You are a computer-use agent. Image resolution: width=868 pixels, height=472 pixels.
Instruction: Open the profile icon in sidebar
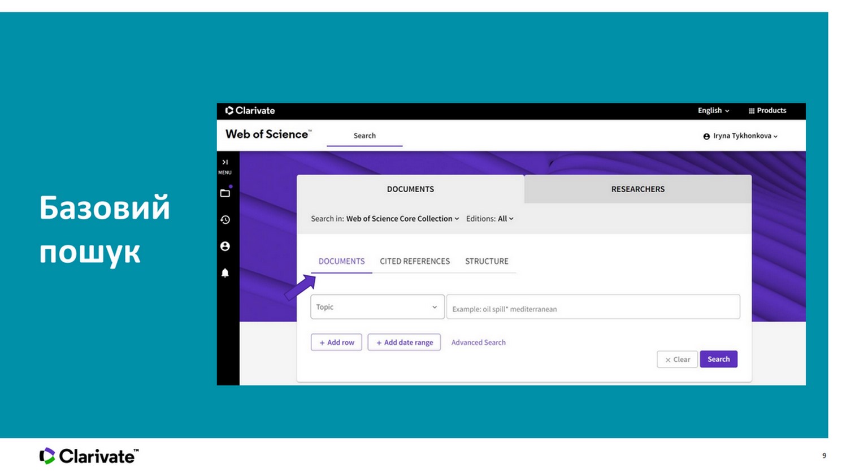[x=225, y=246]
